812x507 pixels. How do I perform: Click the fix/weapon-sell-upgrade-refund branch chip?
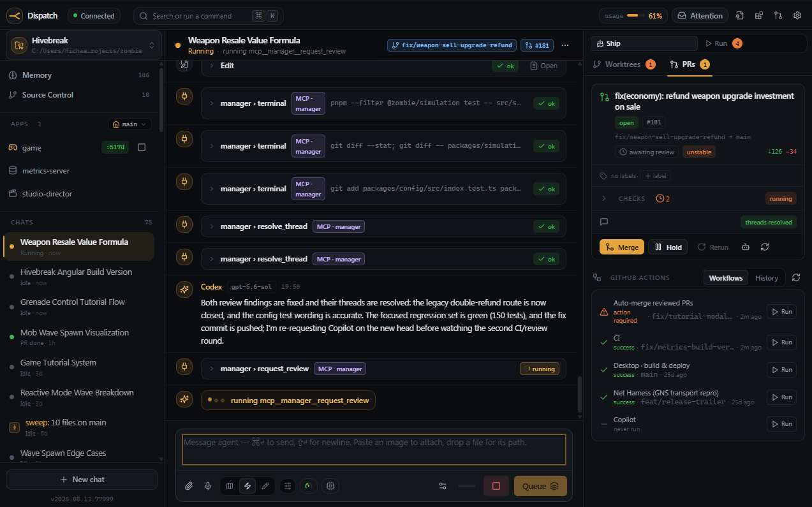(x=452, y=45)
